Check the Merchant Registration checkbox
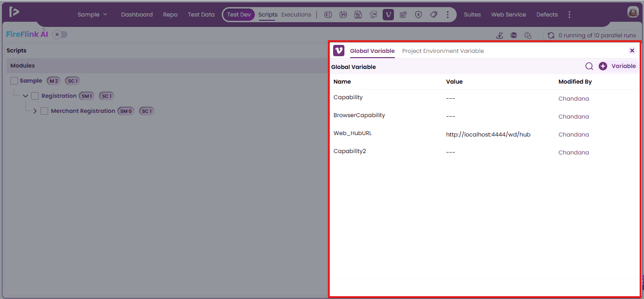This screenshot has height=299, width=644. click(x=44, y=111)
